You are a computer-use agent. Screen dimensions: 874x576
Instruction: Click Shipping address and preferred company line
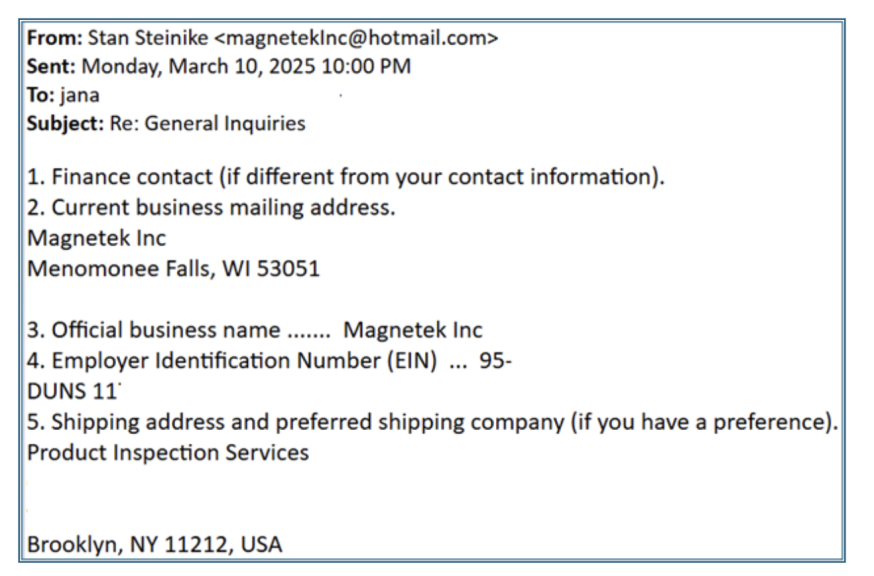(433, 422)
